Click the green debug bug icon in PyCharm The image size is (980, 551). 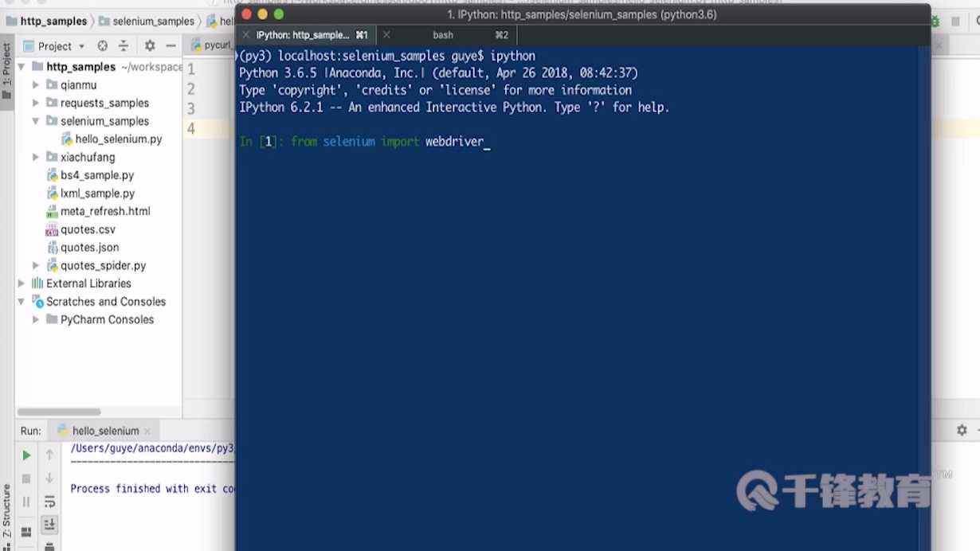[935, 21]
